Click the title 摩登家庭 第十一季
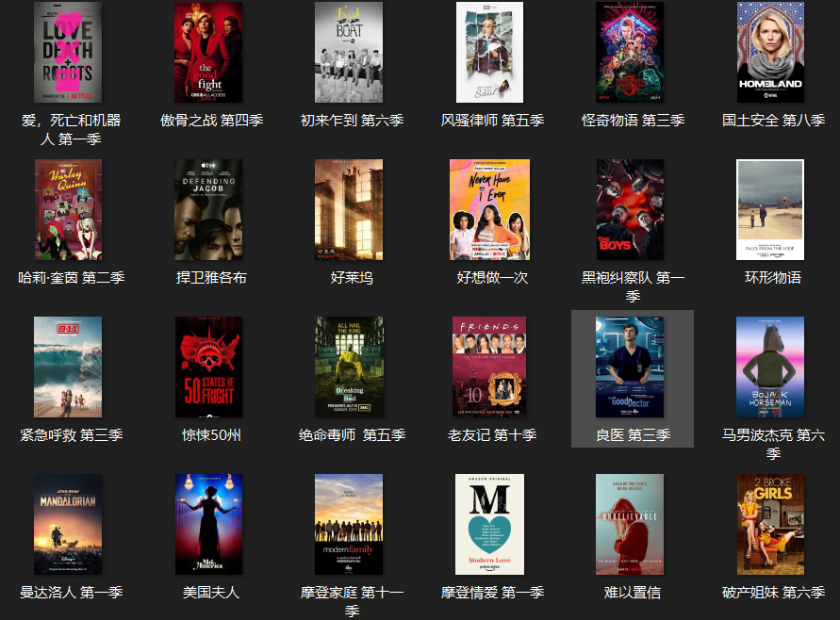Image resolution: width=840 pixels, height=620 pixels. tap(352, 602)
